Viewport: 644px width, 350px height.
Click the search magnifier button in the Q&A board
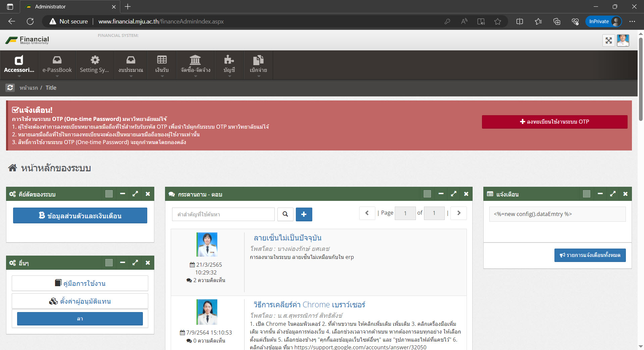(285, 214)
